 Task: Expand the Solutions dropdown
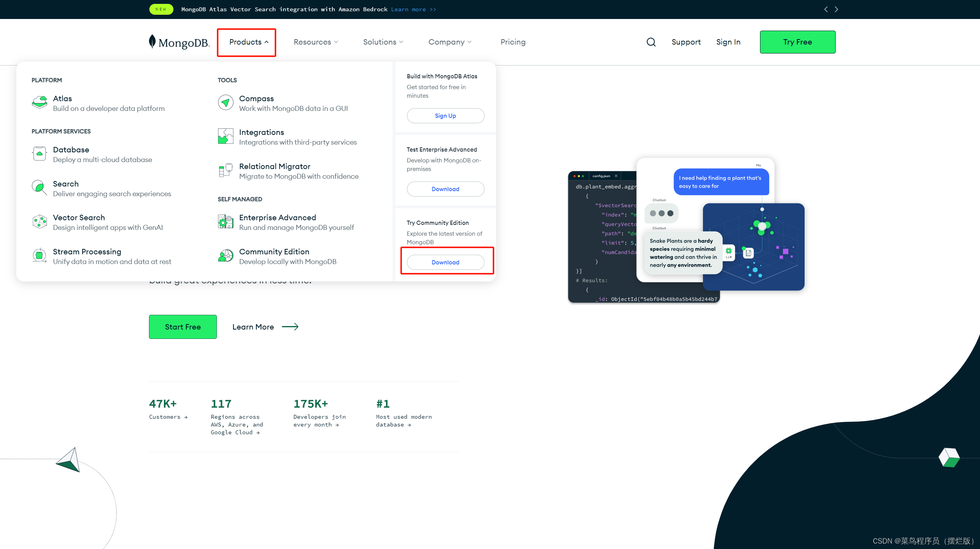pos(383,42)
